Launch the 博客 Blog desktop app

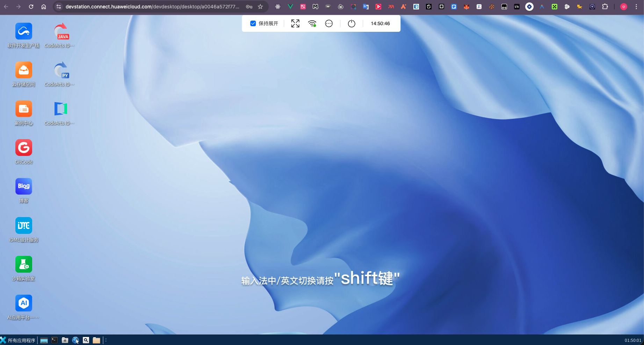23,186
